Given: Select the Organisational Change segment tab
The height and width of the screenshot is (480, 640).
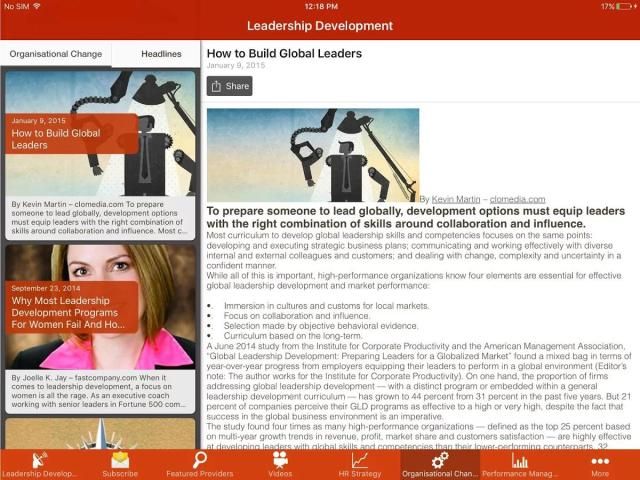Looking at the screenshot, I should click(56, 54).
